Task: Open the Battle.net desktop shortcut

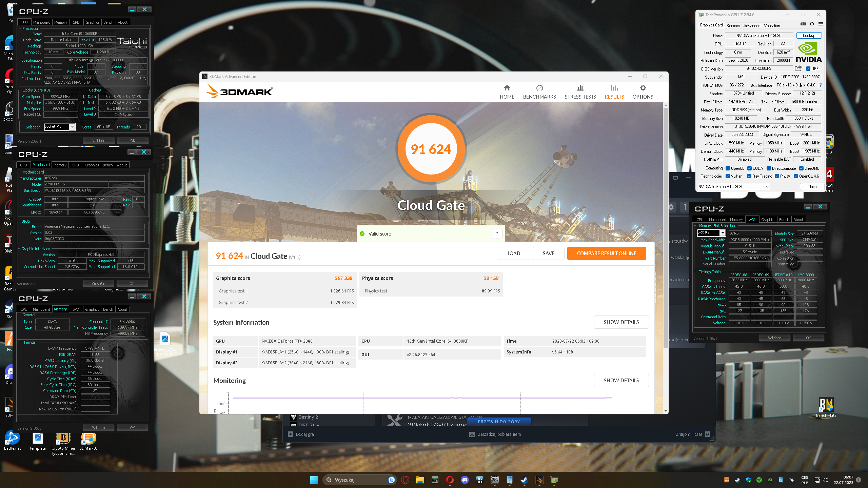Action: pyautogui.click(x=13, y=441)
